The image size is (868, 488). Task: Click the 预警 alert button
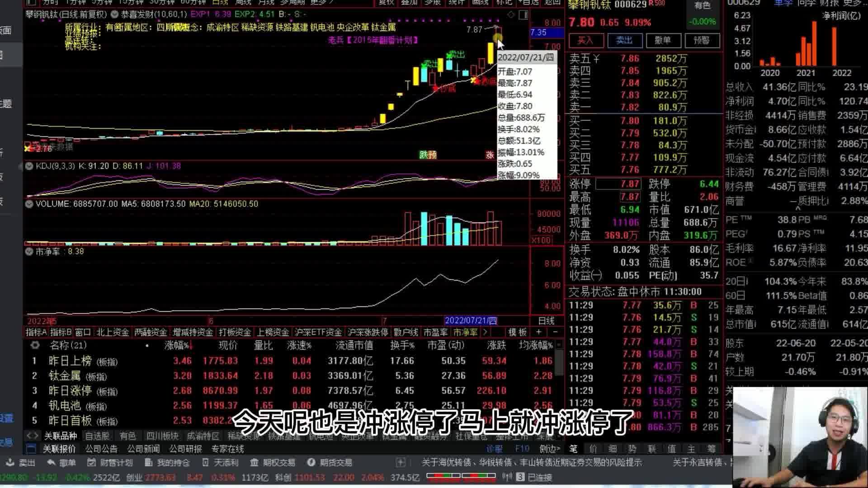702,40
